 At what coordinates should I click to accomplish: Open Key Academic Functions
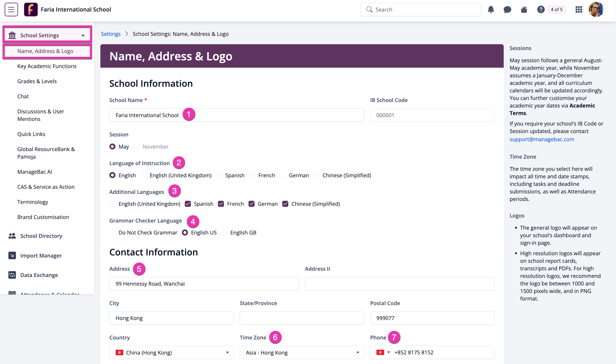(x=47, y=66)
